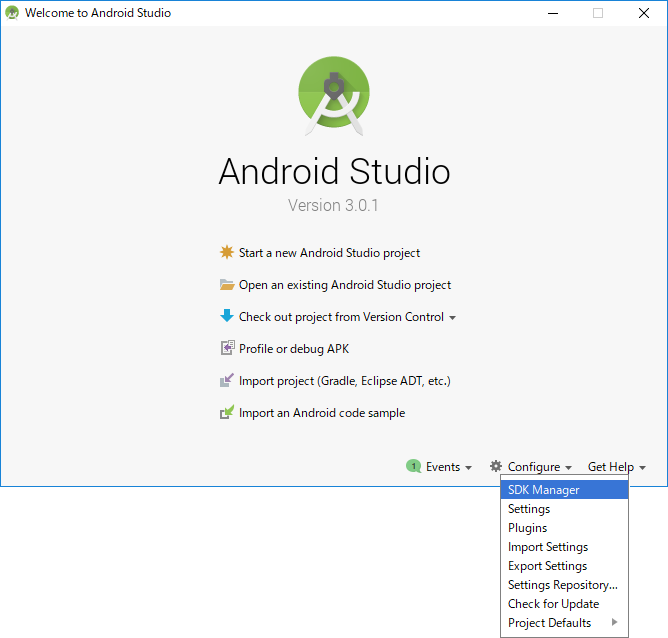
Task: Open the Events dropdown
Action: tap(449, 467)
